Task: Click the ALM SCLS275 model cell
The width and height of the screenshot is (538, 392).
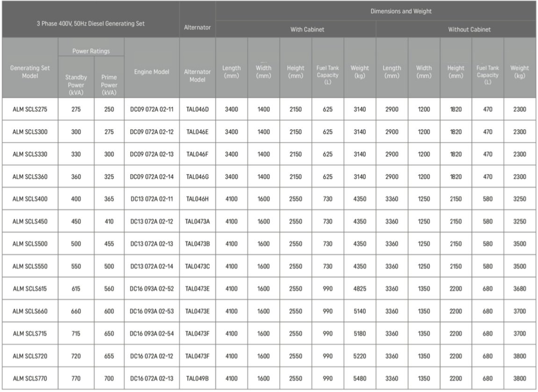Action: (30, 109)
